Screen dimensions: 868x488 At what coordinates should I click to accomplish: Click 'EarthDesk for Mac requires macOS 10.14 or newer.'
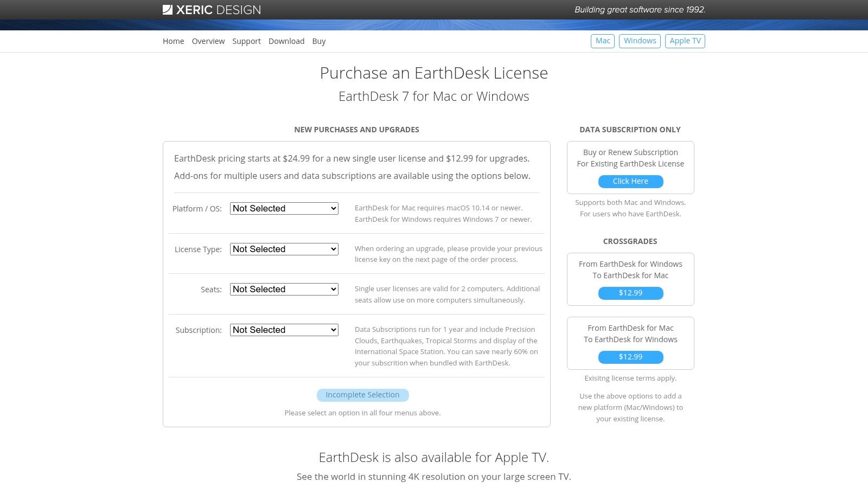pos(439,208)
